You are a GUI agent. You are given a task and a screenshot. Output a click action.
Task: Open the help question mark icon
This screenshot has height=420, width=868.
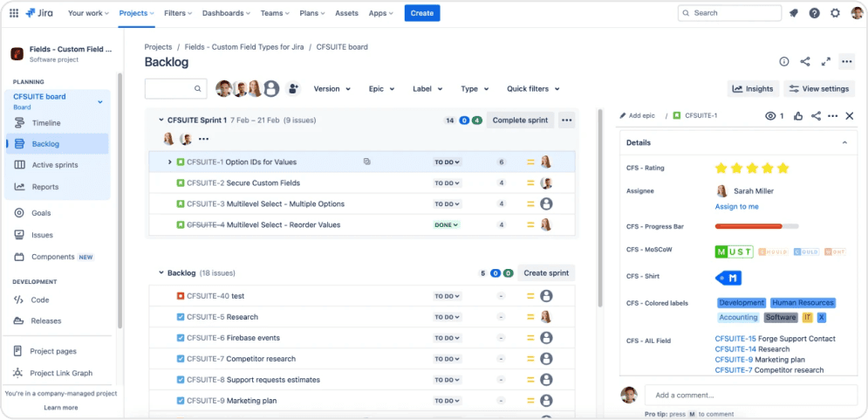[814, 13]
